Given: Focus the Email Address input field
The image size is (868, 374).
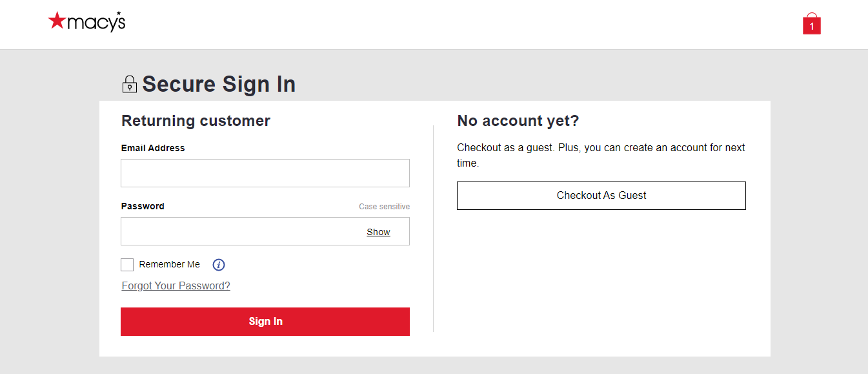Looking at the screenshot, I should click(265, 173).
